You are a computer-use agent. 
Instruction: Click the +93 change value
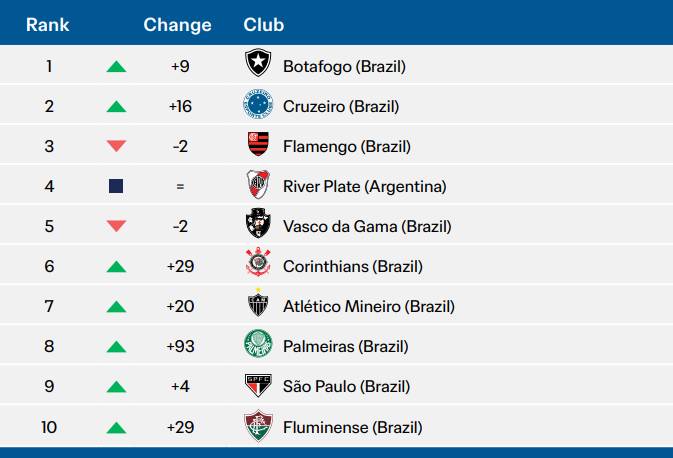(180, 347)
